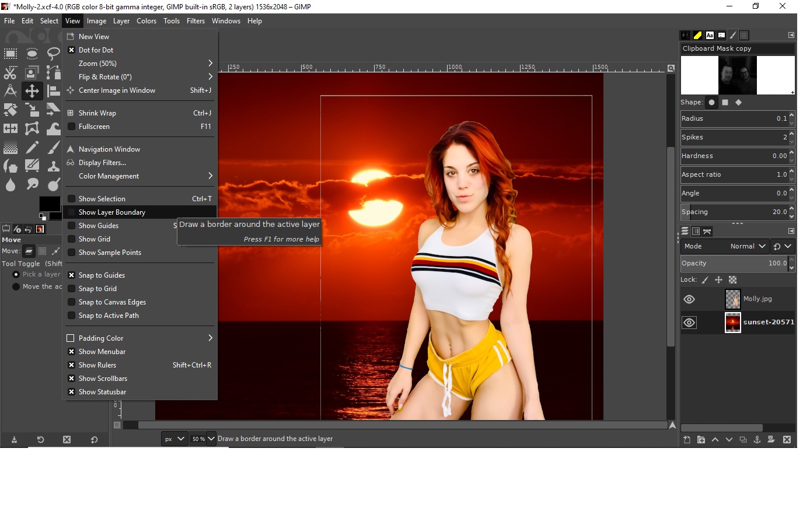The image size is (803, 532).
Task: Hide the Molly.jpg layer
Action: [689, 299]
